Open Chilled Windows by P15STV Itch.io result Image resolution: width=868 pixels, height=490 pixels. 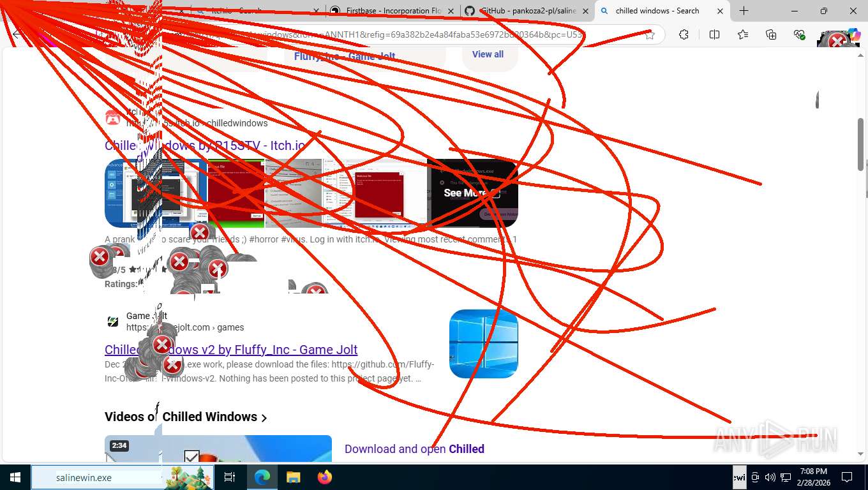click(x=205, y=145)
